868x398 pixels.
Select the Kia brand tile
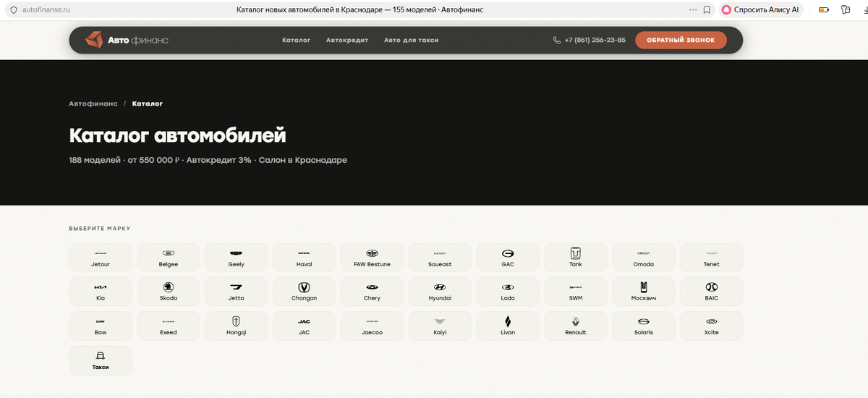click(x=101, y=292)
